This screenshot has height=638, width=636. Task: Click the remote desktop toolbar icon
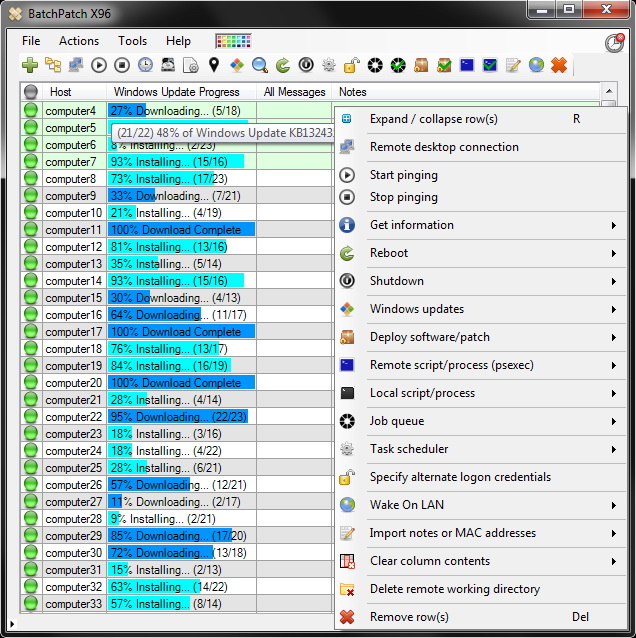pos(76,65)
